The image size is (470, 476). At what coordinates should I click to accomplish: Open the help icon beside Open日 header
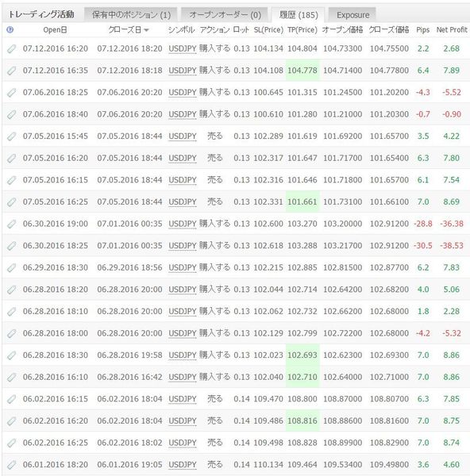tap(10, 30)
